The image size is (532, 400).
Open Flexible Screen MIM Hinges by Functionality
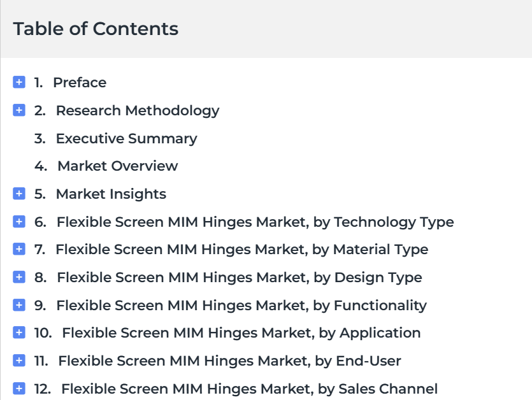pos(241,306)
